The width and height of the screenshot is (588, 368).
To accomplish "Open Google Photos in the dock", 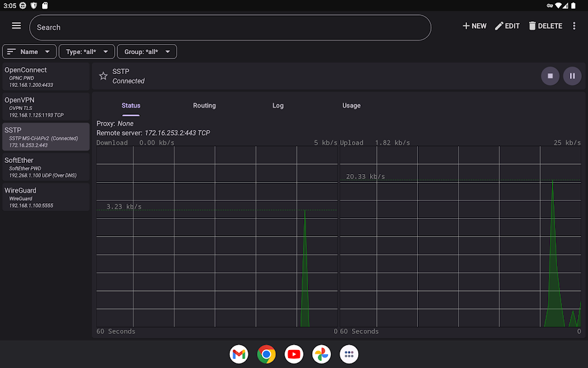I will tap(322, 354).
